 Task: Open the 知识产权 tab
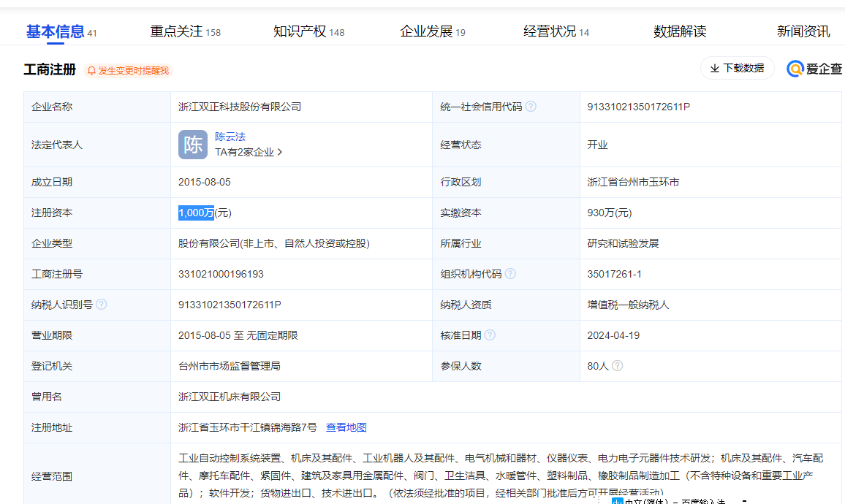coord(300,31)
